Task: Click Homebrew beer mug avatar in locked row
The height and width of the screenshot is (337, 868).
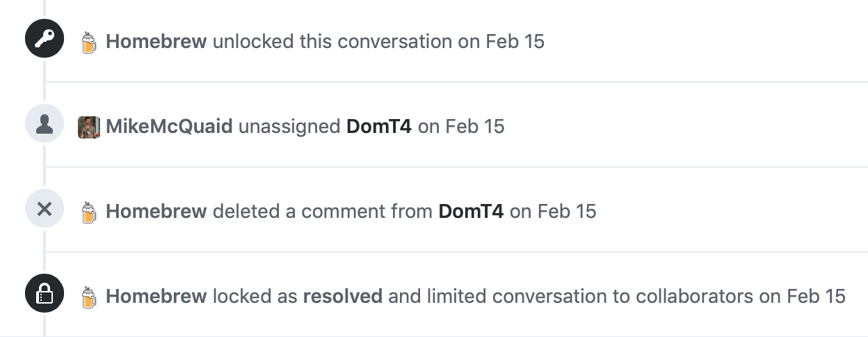Action: click(88, 297)
